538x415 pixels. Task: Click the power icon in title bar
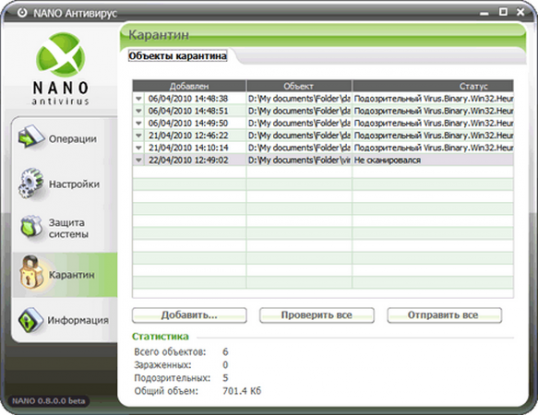pyautogui.click(x=22, y=13)
